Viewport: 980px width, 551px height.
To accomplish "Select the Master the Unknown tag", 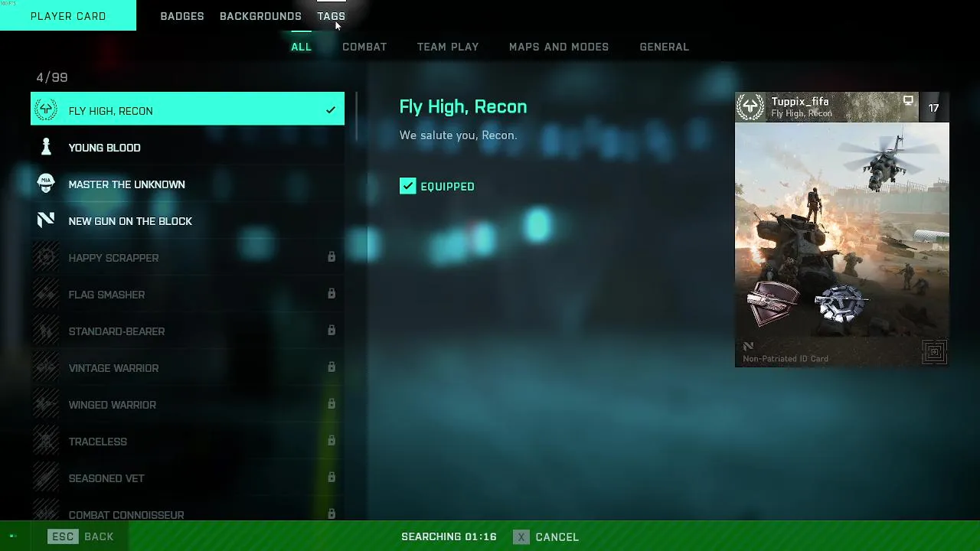I will (x=188, y=184).
